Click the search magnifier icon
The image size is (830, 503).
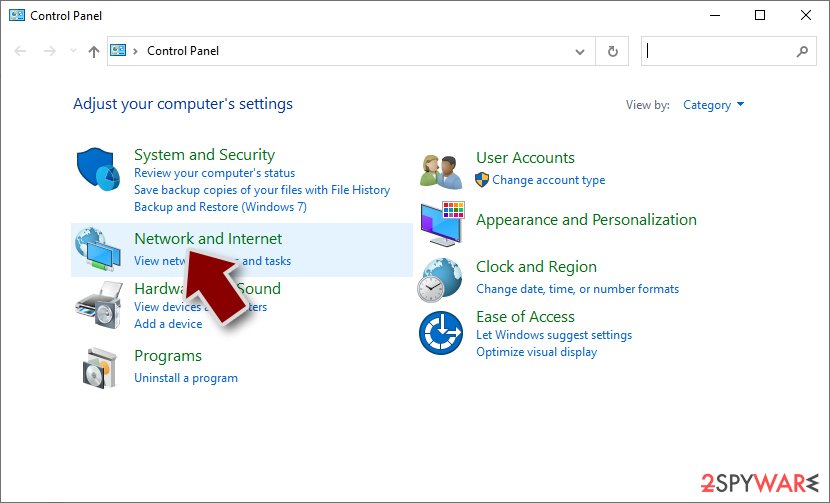802,51
